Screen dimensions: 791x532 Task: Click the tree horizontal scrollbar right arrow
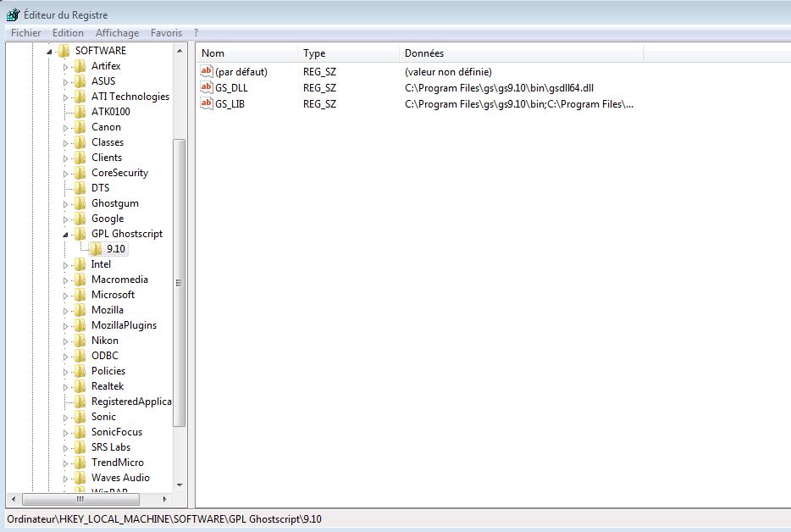(164, 499)
